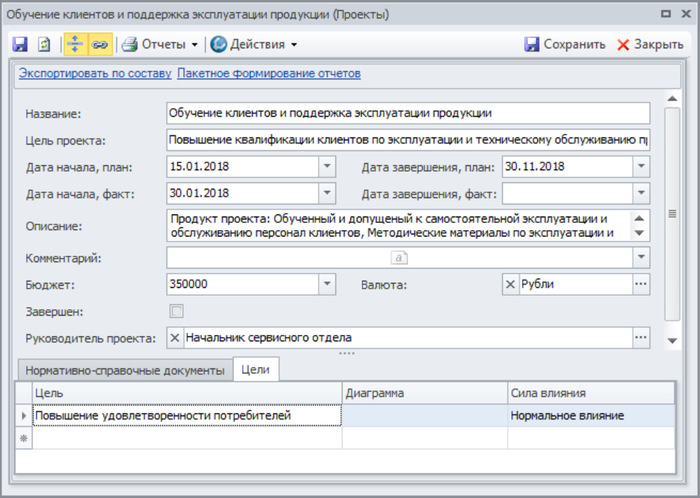Switch to Нормативно-справочные документы tab
This screenshot has height=498, width=700.
[124, 370]
